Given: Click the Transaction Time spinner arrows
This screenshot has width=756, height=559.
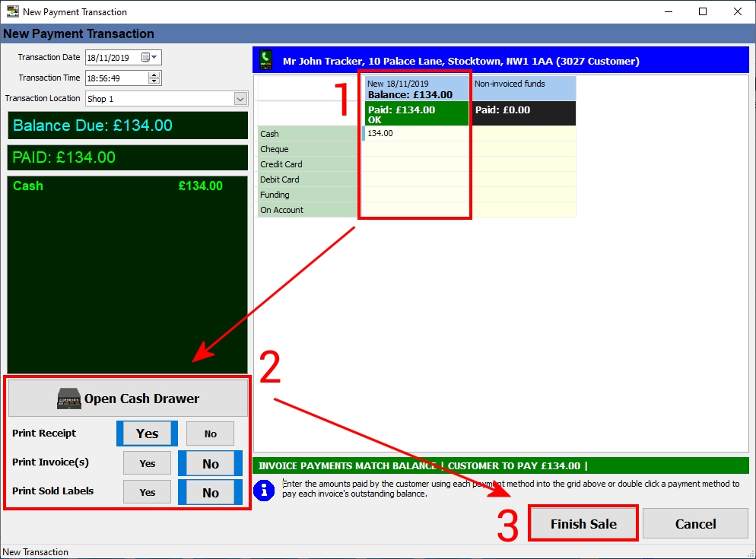Looking at the screenshot, I should click(x=154, y=78).
